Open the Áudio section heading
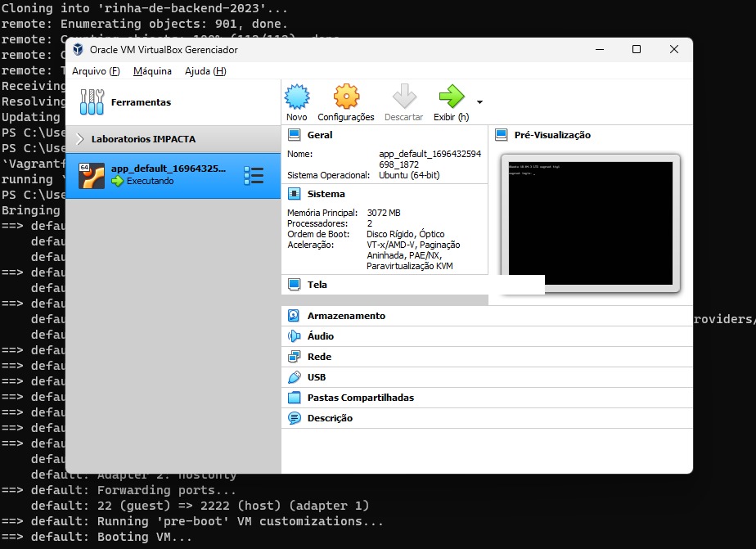The height and width of the screenshot is (549, 756). [321, 336]
